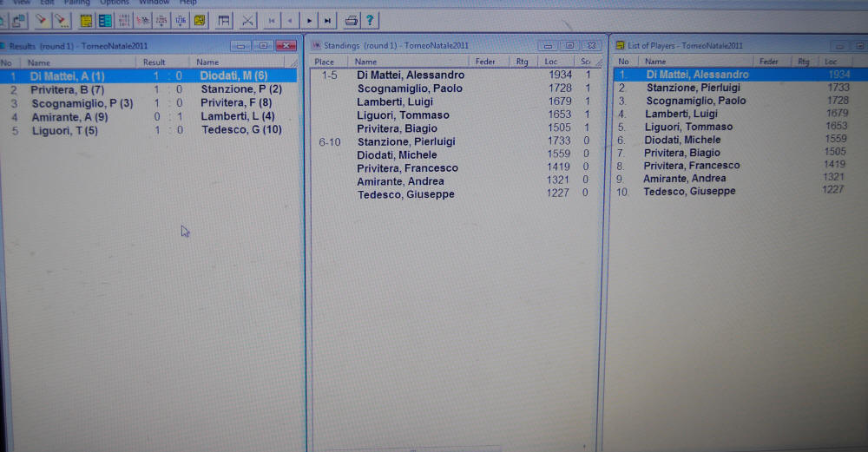The image size is (868, 452).
Task: Open the blue standings list toolbar icon
Action: pos(105,21)
